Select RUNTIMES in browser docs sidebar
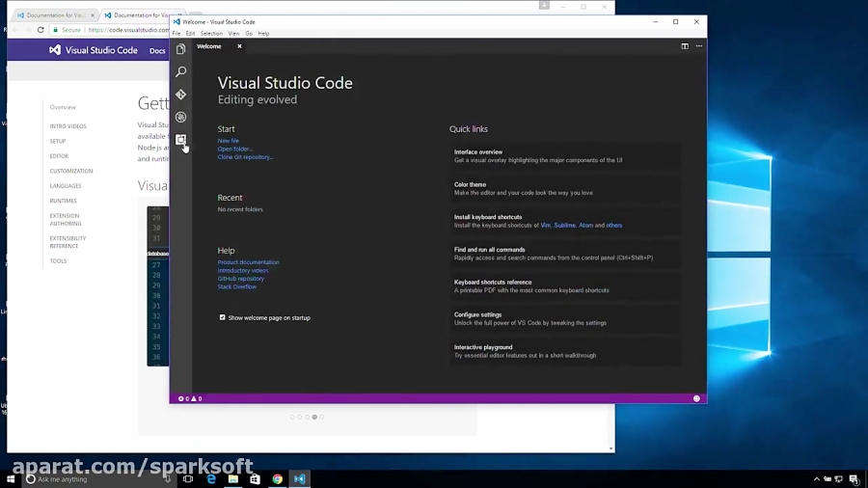Image resolution: width=868 pixels, height=488 pixels. coord(63,201)
